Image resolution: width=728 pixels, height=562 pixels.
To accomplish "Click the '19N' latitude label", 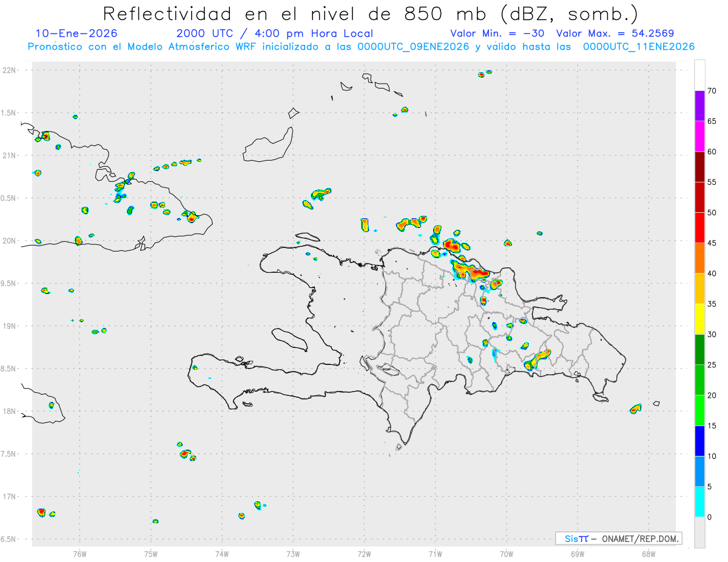I will tap(10, 326).
